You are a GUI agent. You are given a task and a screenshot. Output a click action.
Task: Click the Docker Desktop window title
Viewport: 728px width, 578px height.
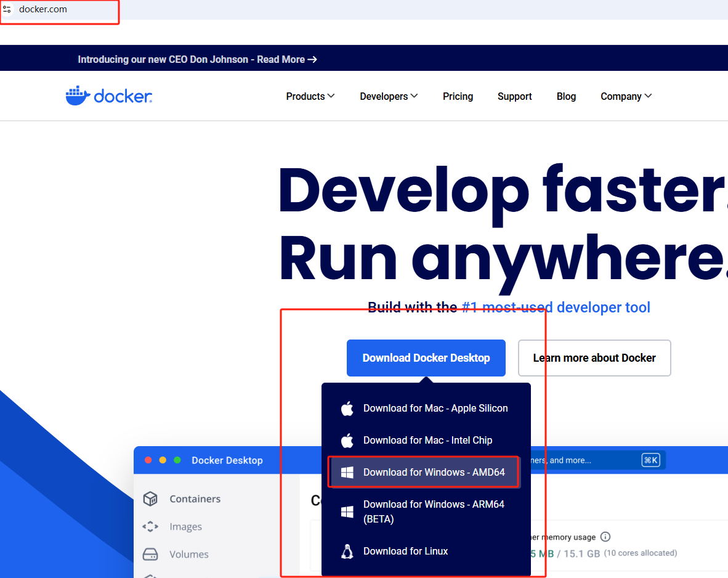[x=227, y=460]
